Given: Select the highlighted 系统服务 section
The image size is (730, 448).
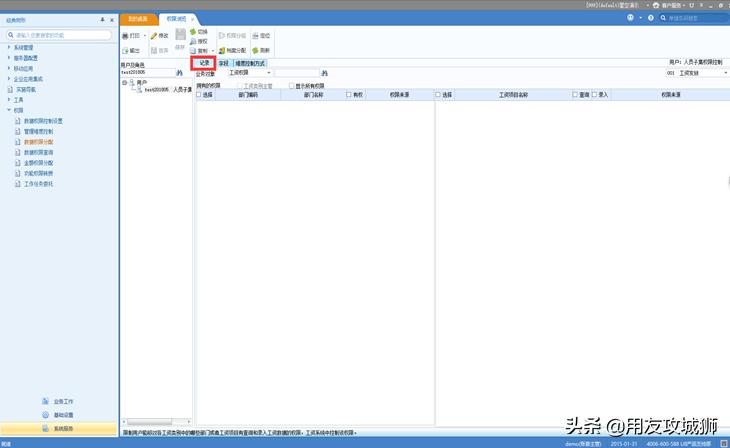Looking at the screenshot, I should coord(59,428).
